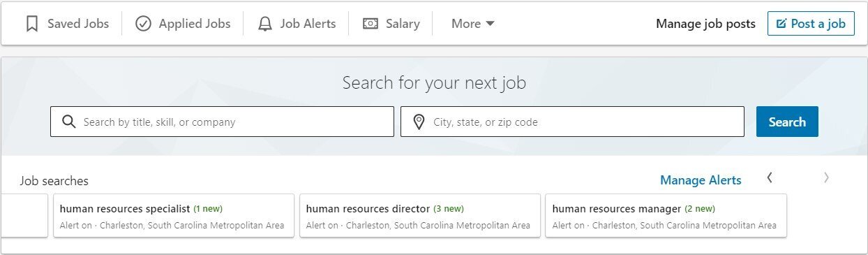Image resolution: width=868 pixels, height=255 pixels.
Task: Open the human resources director saved search
Action: pos(420,216)
